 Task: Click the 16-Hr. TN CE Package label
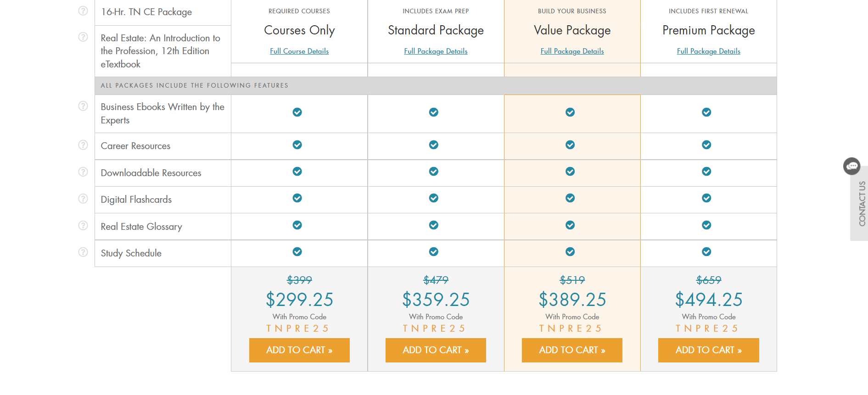coord(146,12)
